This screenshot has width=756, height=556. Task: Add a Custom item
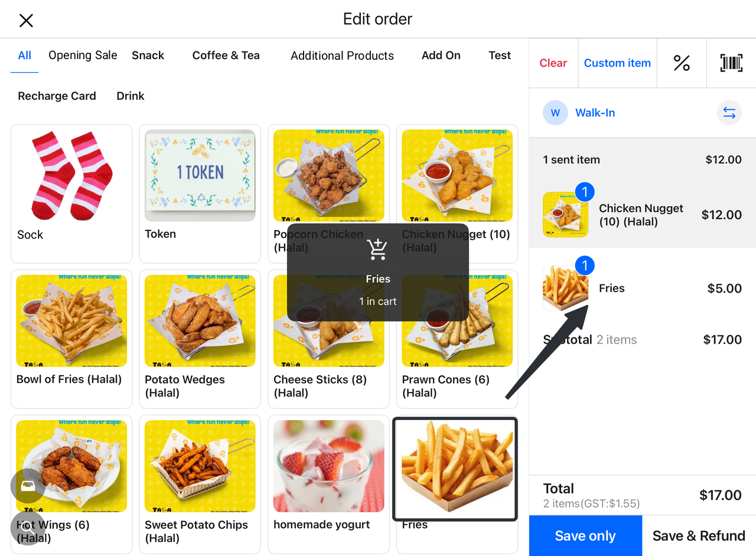click(x=617, y=63)
